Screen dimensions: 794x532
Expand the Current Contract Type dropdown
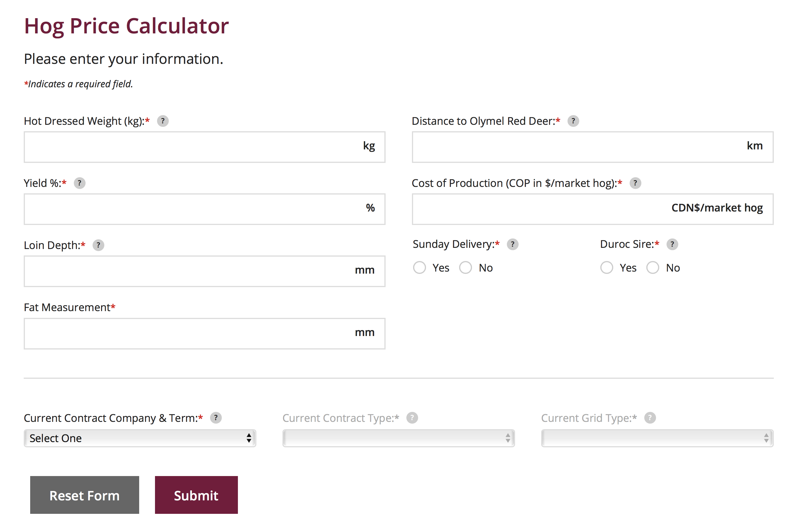(398, 438)
